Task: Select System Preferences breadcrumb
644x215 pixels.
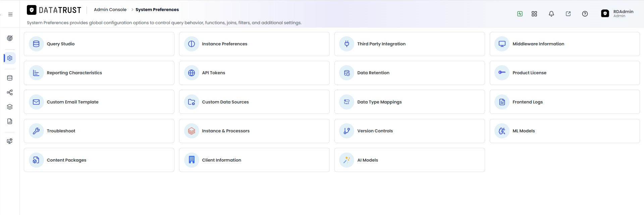Action: point(157,10)
